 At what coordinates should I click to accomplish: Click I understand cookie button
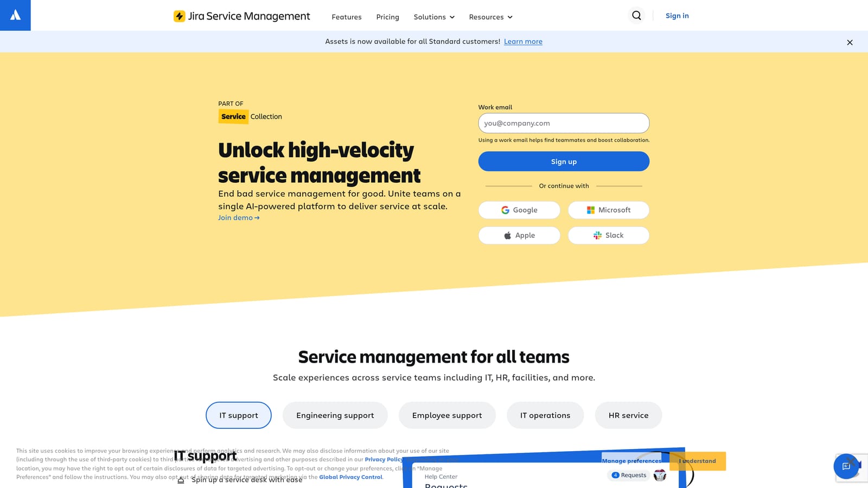698,461
